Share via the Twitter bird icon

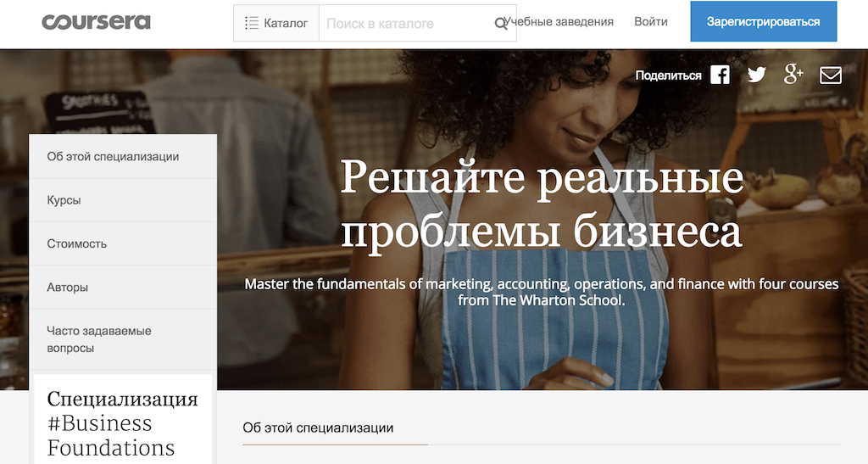click(x=757, y=75)
